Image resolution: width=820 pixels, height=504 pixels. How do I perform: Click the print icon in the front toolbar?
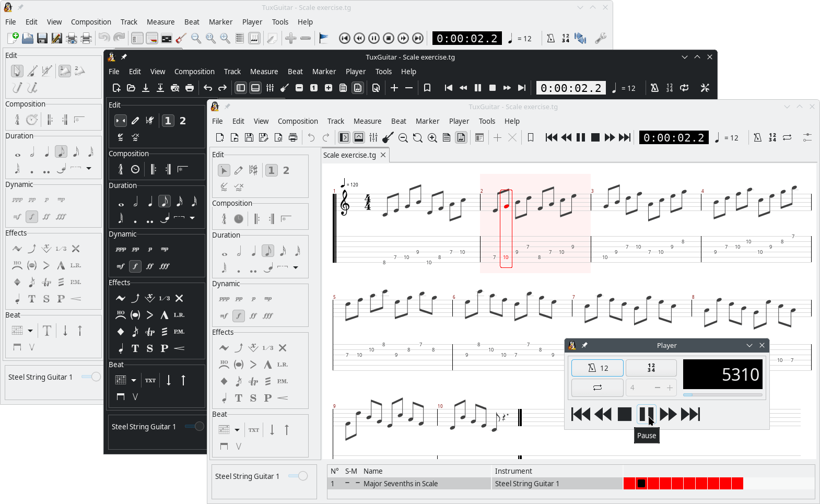point(293,137)
